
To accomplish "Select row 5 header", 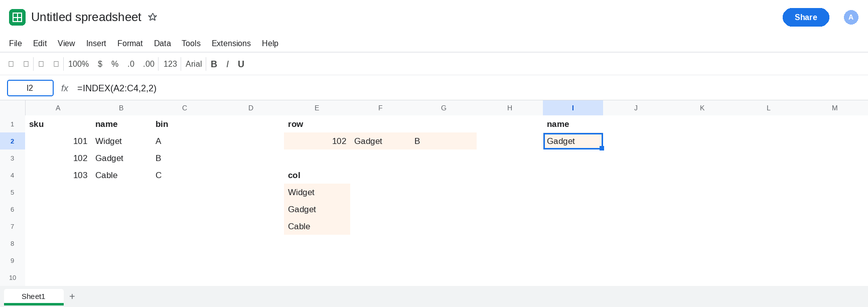I will pos(13,192).
